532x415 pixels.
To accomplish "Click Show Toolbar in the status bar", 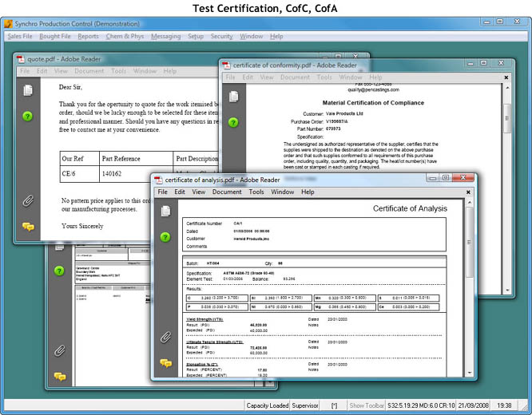I will (367, 405).
